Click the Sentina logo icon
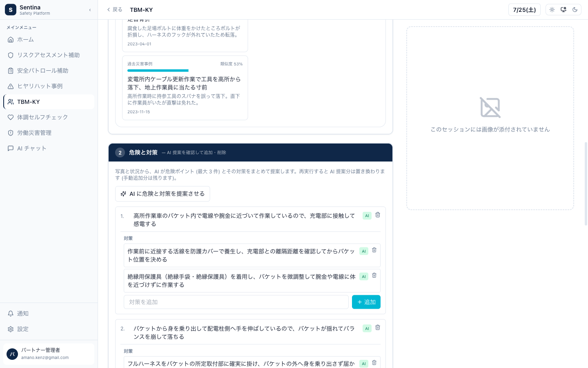The image size is (588, 368). [11, 10]
